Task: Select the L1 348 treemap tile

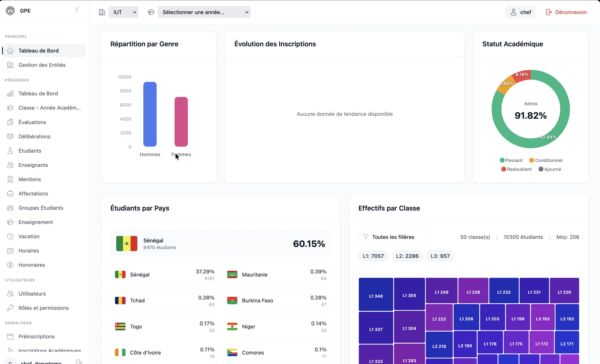Action: pyautogui.click(x=376, y=294)
